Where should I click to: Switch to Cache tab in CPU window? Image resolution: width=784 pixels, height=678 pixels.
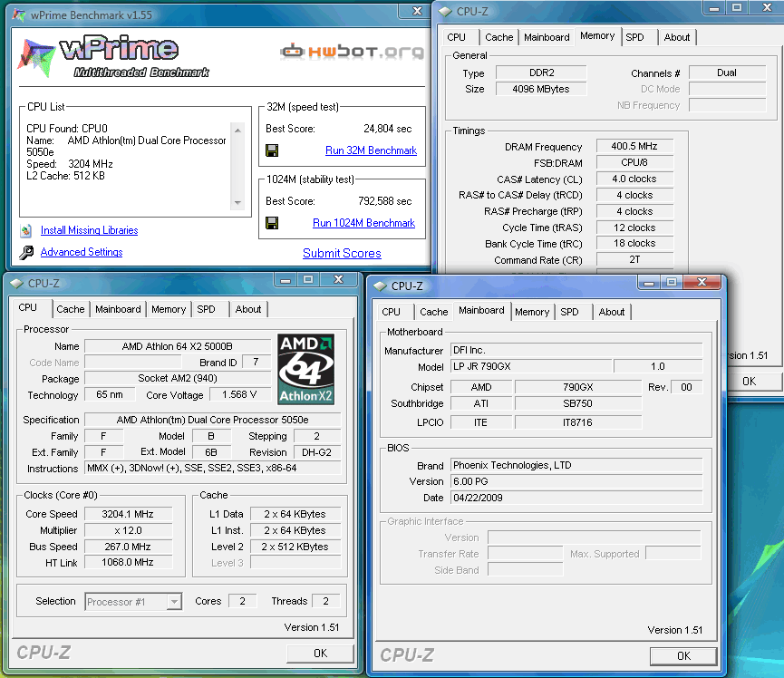pyautogui.click(x=71, y=309)
